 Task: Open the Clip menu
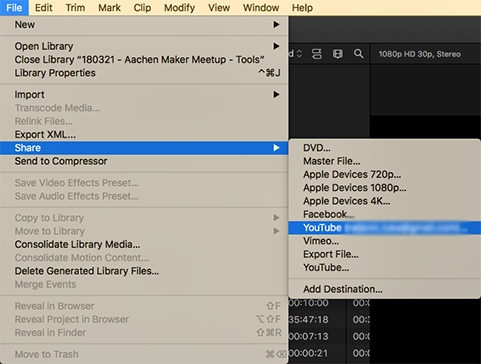(142, 8)
